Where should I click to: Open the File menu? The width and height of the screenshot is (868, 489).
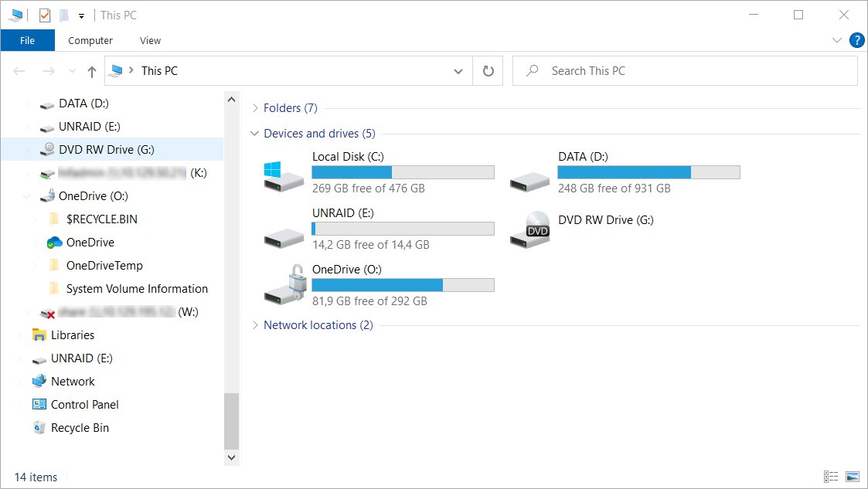[x=27, y=40]
